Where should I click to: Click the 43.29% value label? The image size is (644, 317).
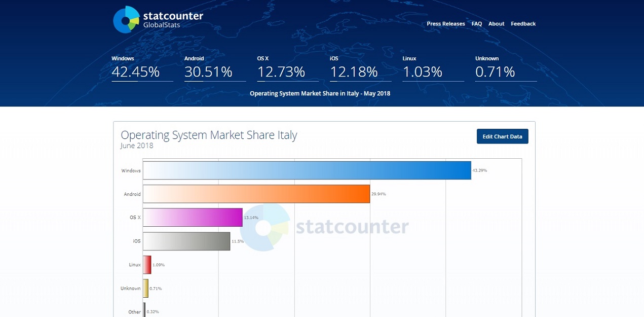click(480, 170)
